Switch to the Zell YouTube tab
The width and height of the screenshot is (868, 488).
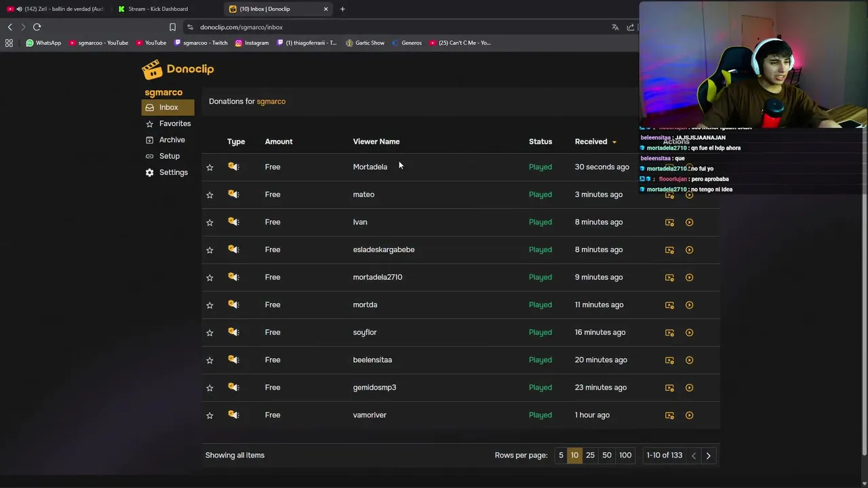pyautogui.click(x=56, y=9)
